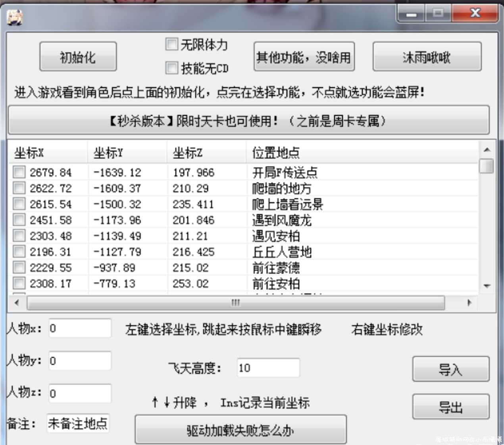Select the 遇到风魔龙 location text
The height and width of the screenshot is (445, 504).
282,220
